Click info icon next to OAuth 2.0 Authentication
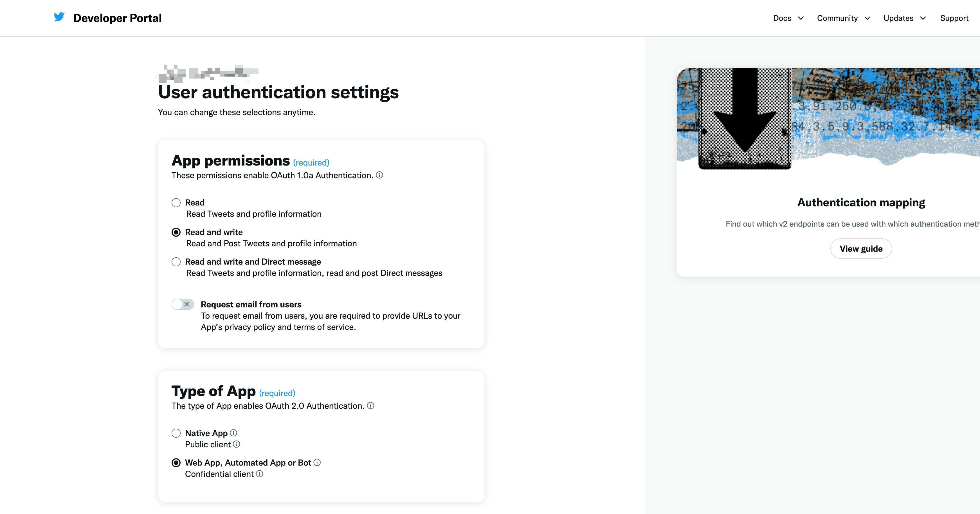The height and width of the screenshot is (514, 980). [370, 406]
